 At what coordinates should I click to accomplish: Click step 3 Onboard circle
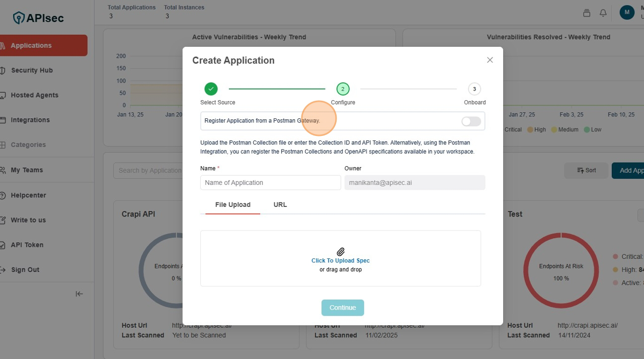coord(474,89)
